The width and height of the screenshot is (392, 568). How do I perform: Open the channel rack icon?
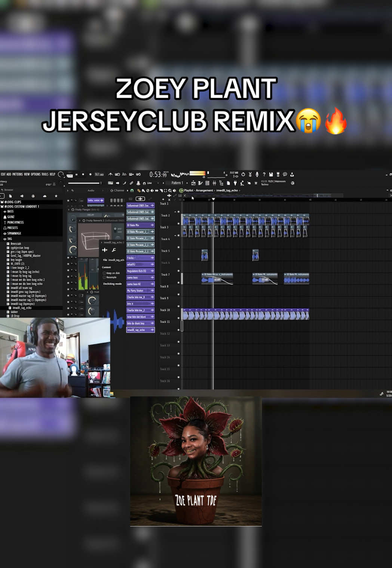207,183
